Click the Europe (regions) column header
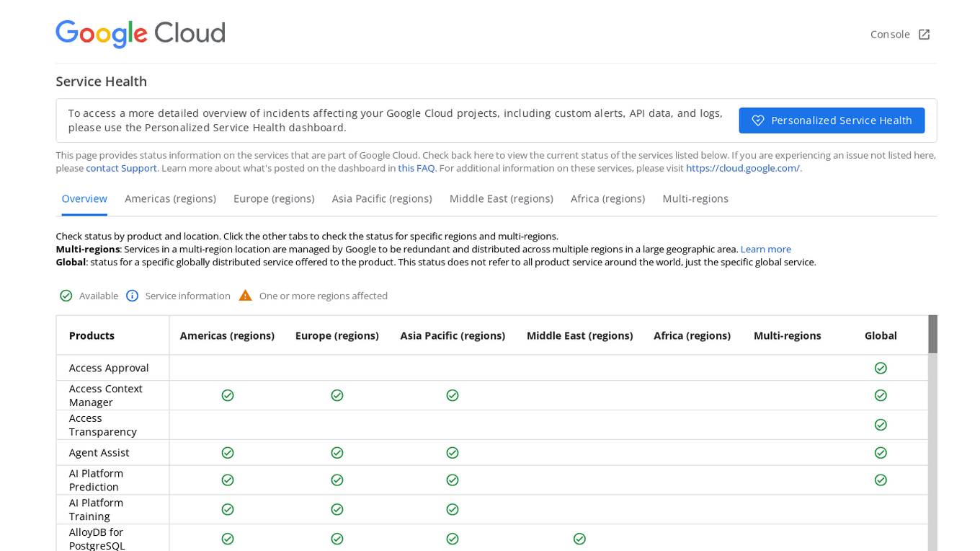The image size is (980, 551). coord(337,335)
